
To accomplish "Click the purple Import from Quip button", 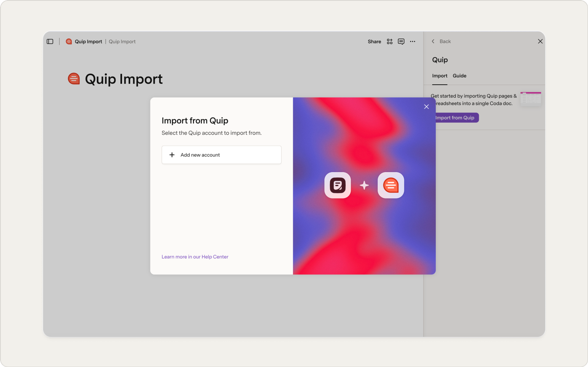I will 457,118.
